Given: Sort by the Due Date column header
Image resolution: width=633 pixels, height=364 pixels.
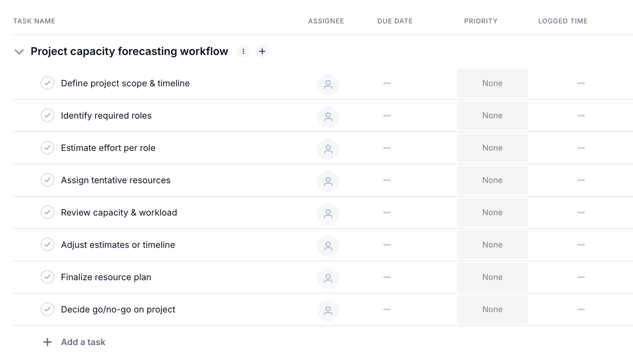Looking at the screenshot, I should pos(395,21).
